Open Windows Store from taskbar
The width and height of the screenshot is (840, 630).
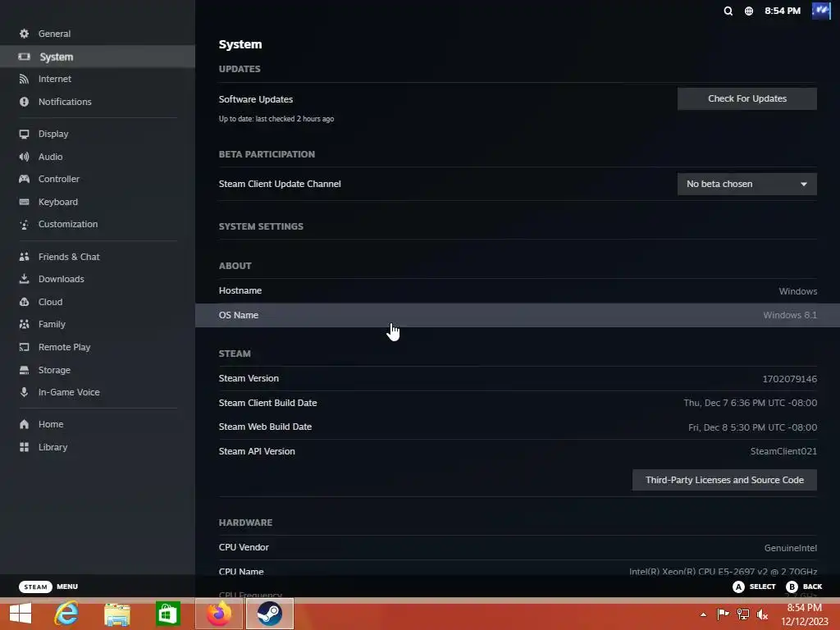[167, 614]
